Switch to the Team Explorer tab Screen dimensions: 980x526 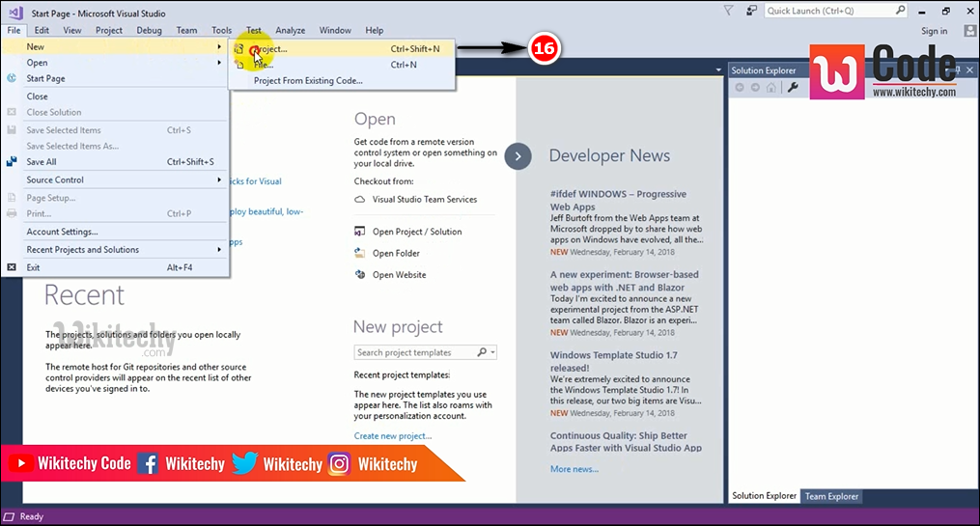[832, 496]
